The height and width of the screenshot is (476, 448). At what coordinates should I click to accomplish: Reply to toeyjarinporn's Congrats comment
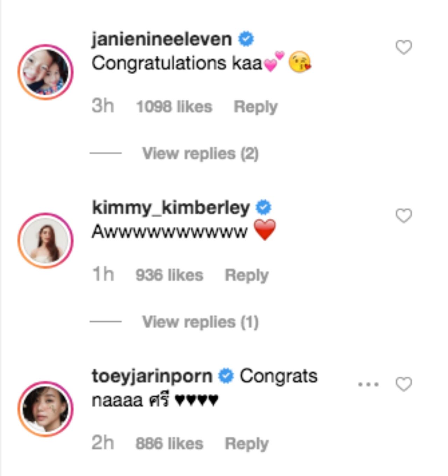(247, 444)
